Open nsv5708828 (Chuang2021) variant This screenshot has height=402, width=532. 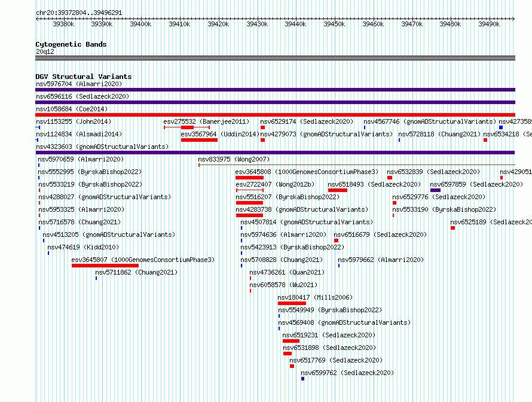coord(282,260)
